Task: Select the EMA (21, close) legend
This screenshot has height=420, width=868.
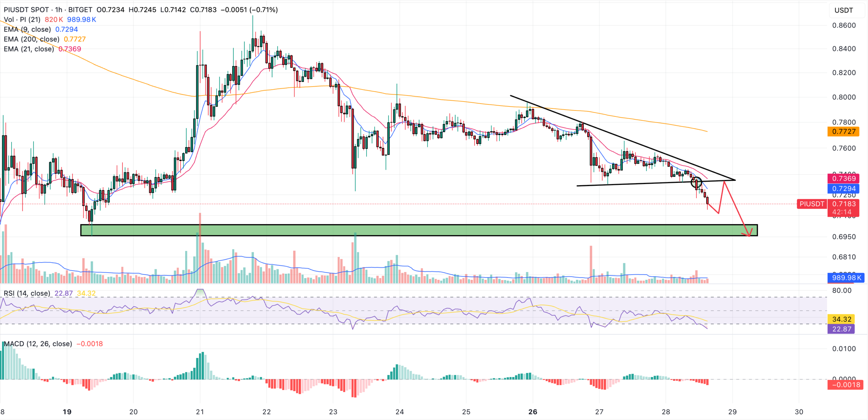Action: [x=29, y=49]
